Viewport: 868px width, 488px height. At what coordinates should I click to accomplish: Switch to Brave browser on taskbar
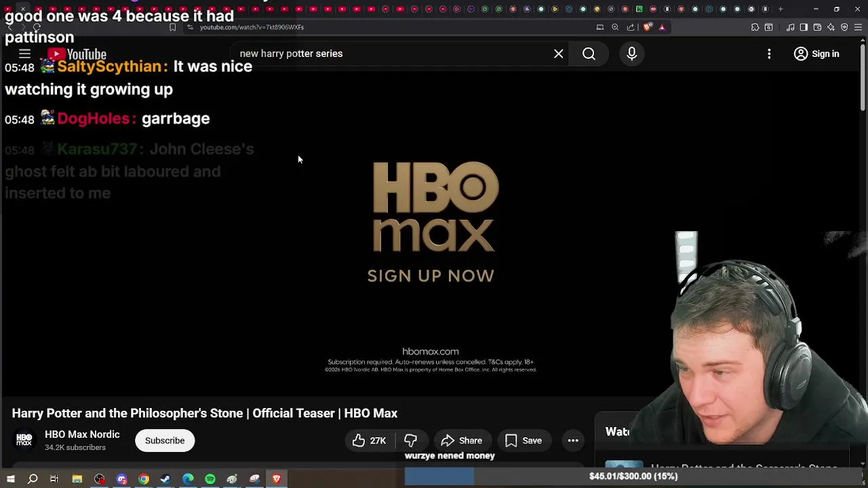tap(277, 479)
